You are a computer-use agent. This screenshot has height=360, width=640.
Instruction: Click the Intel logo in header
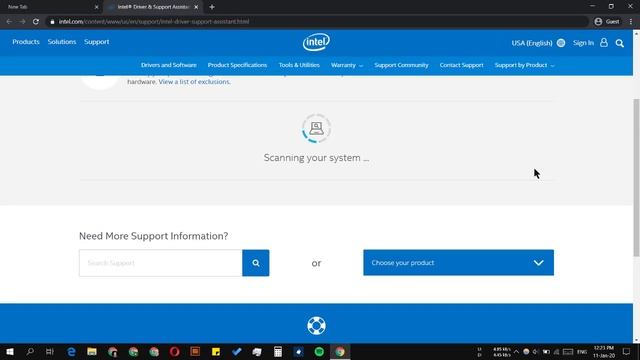(316, 42)
